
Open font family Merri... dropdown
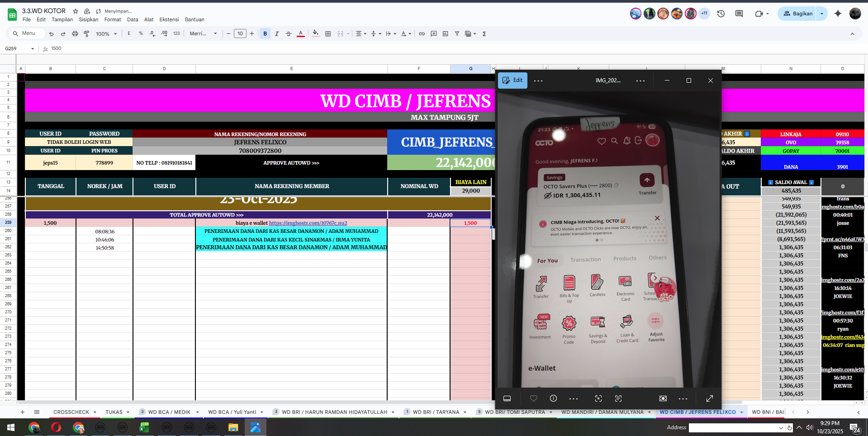coord(203,33)
